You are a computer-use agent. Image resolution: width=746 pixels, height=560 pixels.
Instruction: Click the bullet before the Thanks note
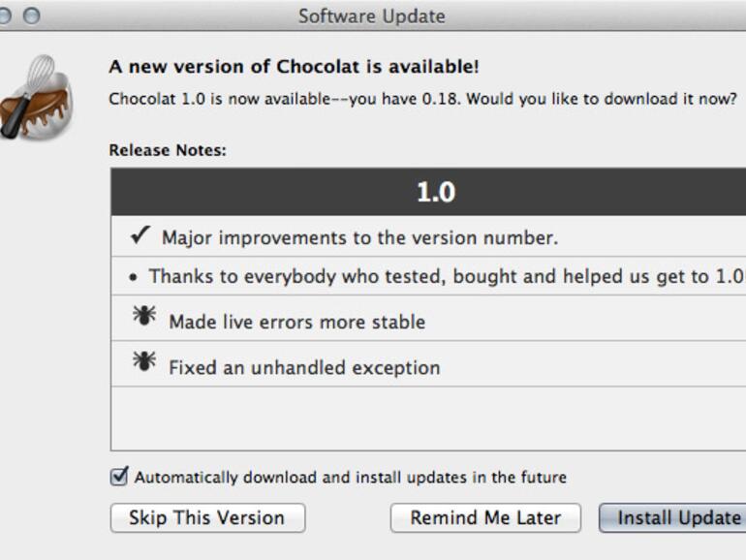(x=133, y=277)
